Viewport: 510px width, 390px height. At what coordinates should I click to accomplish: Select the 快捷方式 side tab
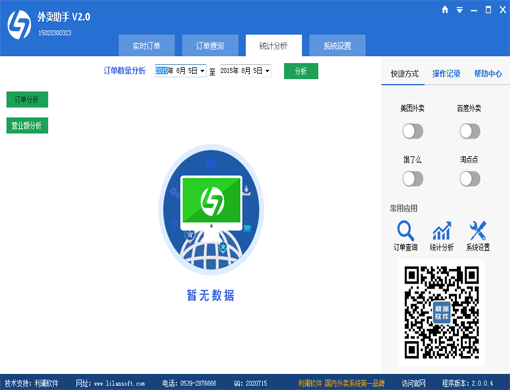[404, 74]
